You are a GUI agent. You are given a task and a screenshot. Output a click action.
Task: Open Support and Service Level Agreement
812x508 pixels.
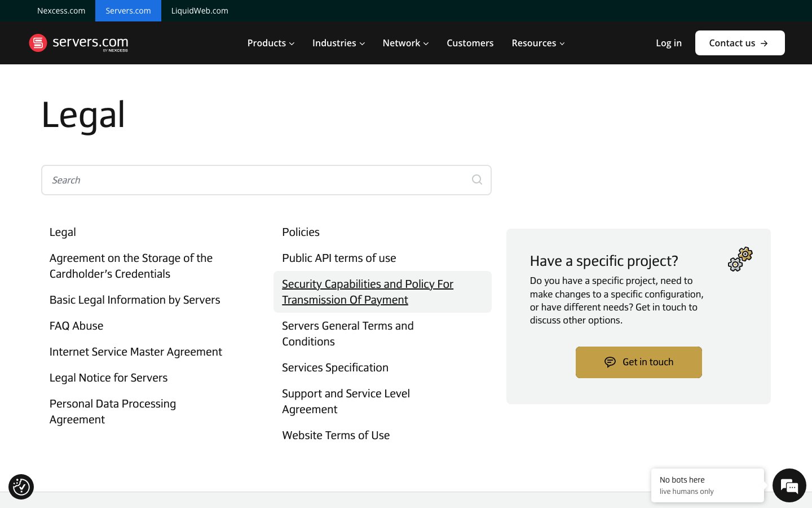[x=346, y=401]
